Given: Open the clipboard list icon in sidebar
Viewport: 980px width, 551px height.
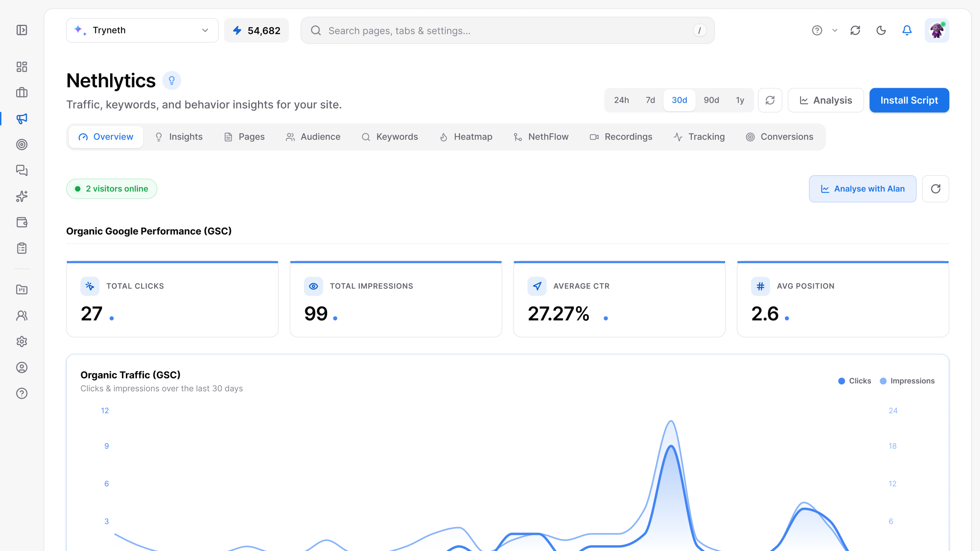Looking at the screenshot, I should (x=22, y=248).
